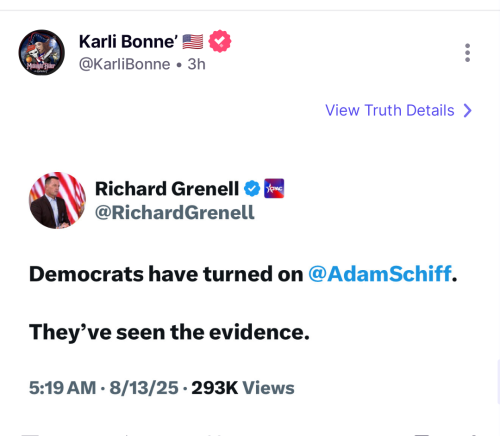The height and width of the screenshot is (436, 500).
Task: Click the CPAC affiliation badge icon
Action: click(x=274, y=188)
